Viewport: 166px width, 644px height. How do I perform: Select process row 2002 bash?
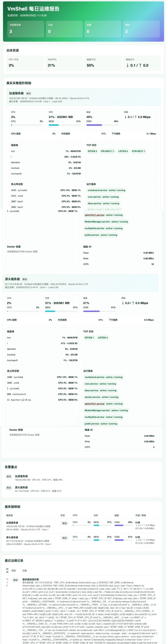[x=46, y=207]
